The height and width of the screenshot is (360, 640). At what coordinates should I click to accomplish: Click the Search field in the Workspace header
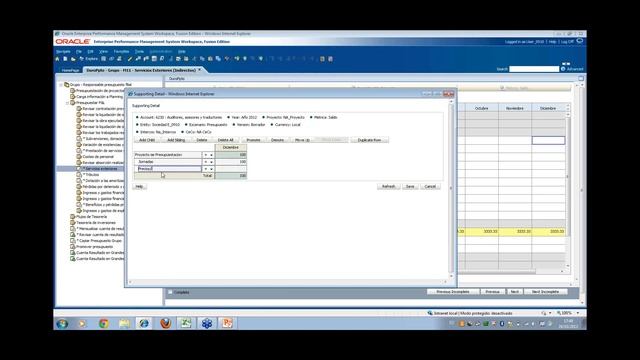pyautogui.click(x=534, y=69)
